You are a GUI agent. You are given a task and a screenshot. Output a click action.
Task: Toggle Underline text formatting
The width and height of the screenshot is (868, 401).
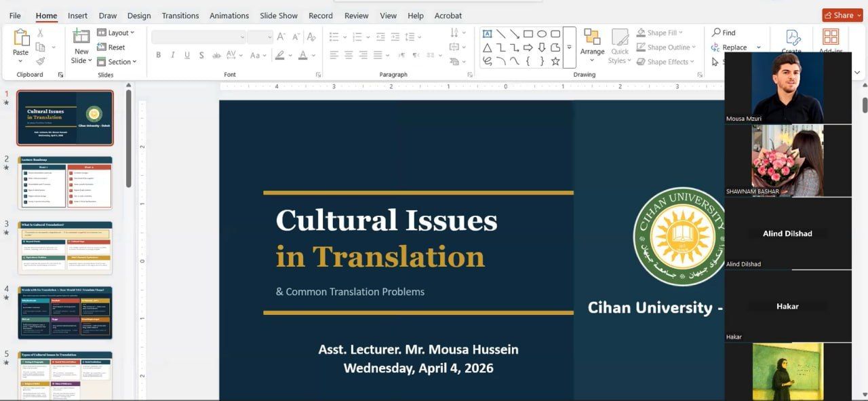187,55
